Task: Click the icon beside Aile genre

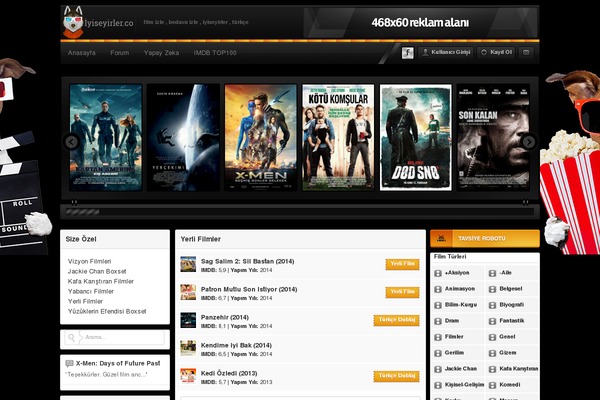Action: (x=492, y=273)
